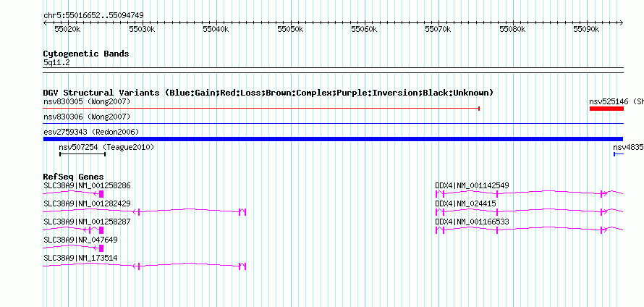The image size is (644, 307).
Task: Click the DDX4|NM_024415 transcript label
Action: tap(465, 204)
